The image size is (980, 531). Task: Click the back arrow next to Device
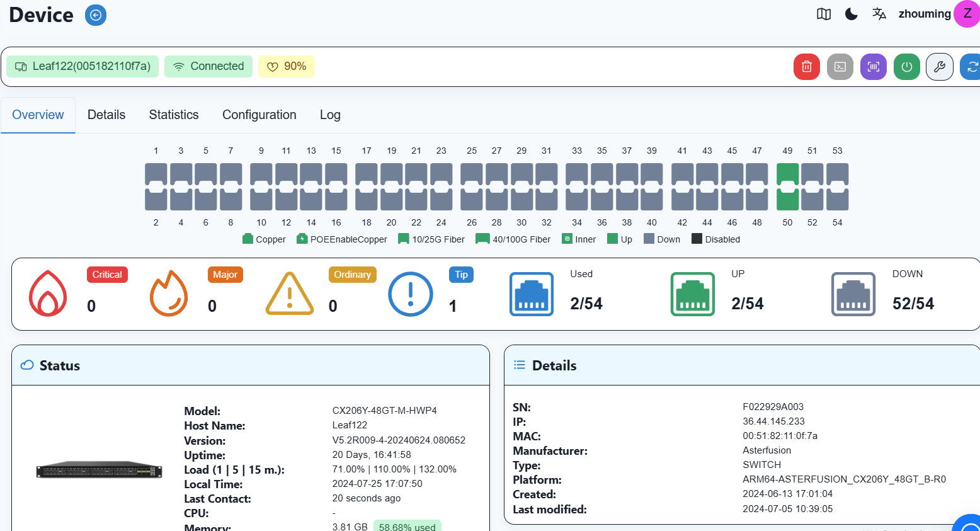click(x=96, y=14)
